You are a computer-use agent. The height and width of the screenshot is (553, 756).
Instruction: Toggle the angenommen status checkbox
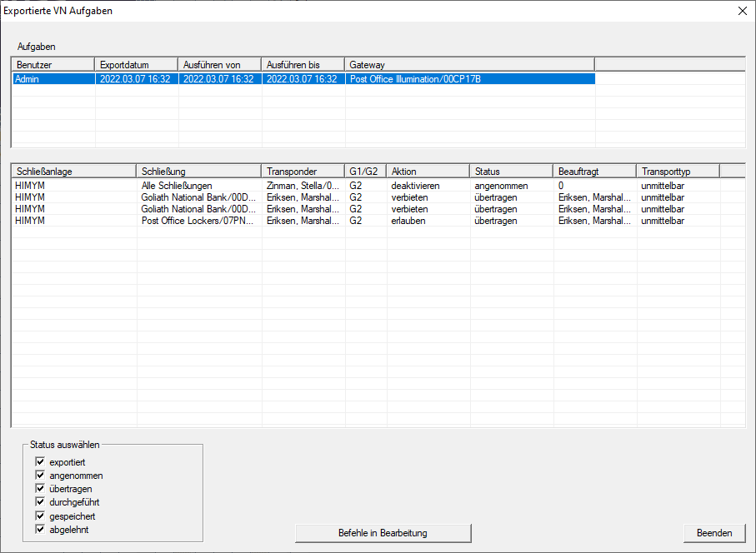[x=40, y=475]
